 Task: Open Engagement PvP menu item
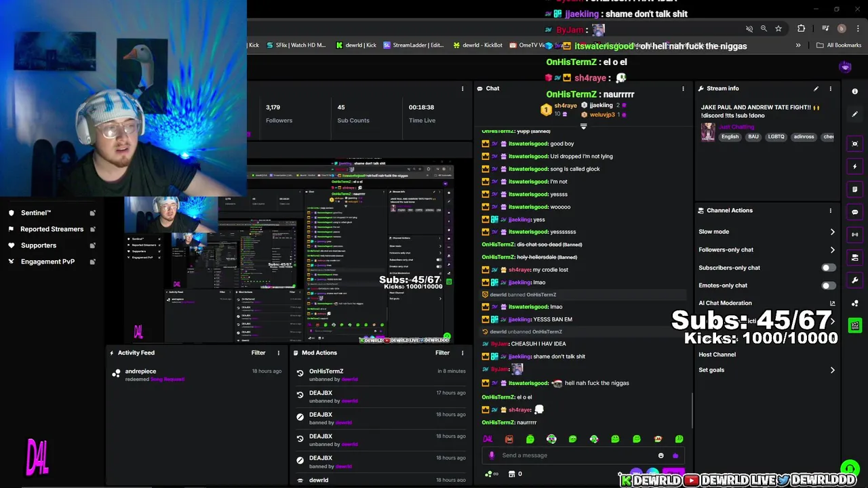point(52,262)
